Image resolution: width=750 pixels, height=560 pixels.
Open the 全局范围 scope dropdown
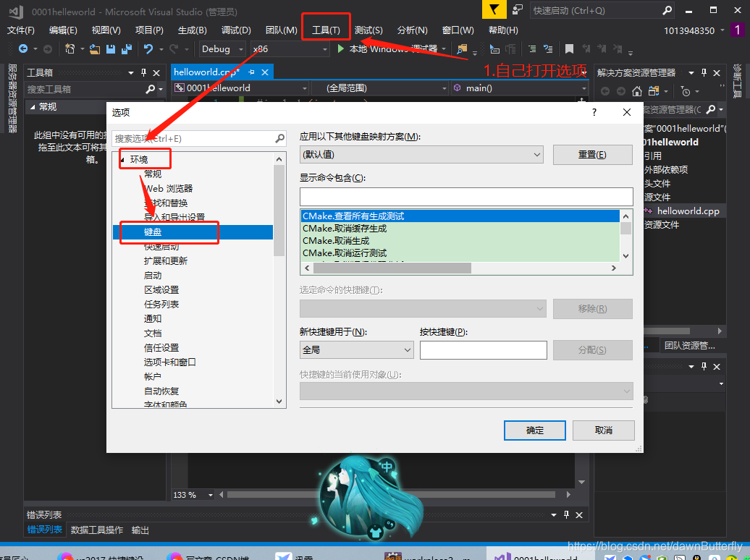coord(380,88)
